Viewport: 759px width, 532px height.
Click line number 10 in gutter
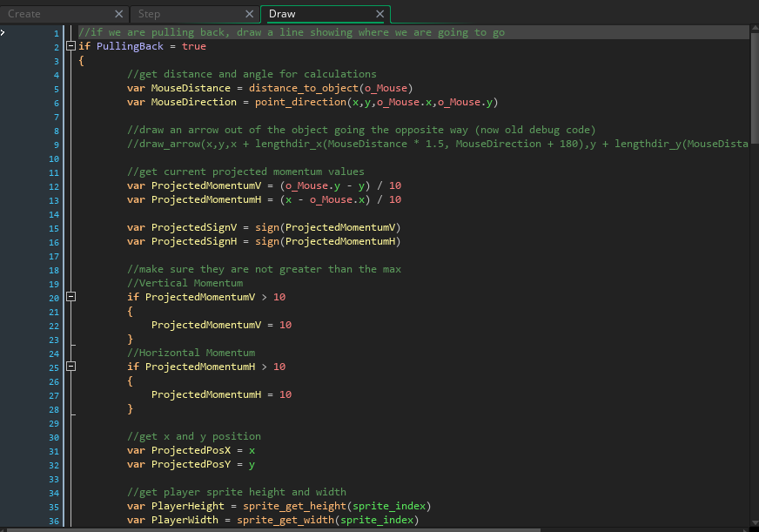[54, 158]
